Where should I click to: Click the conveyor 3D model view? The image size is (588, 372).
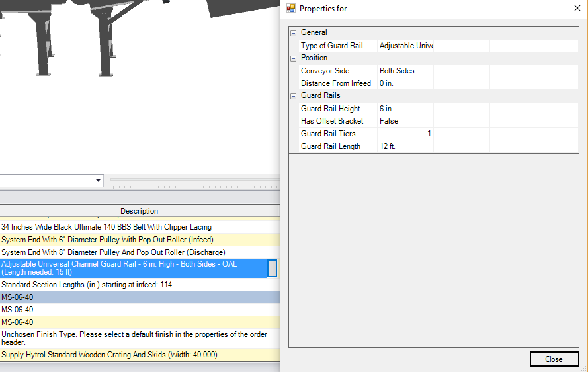(140, 86)
